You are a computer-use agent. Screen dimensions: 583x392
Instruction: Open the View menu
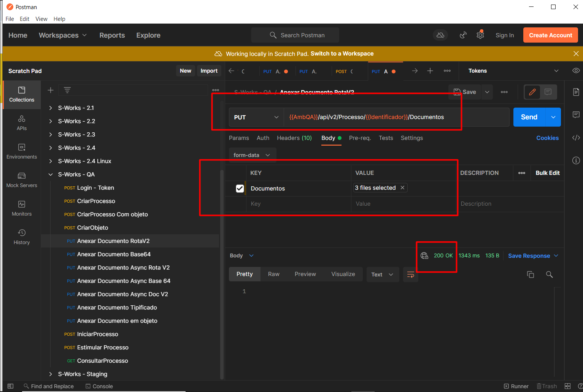[41, 19]
